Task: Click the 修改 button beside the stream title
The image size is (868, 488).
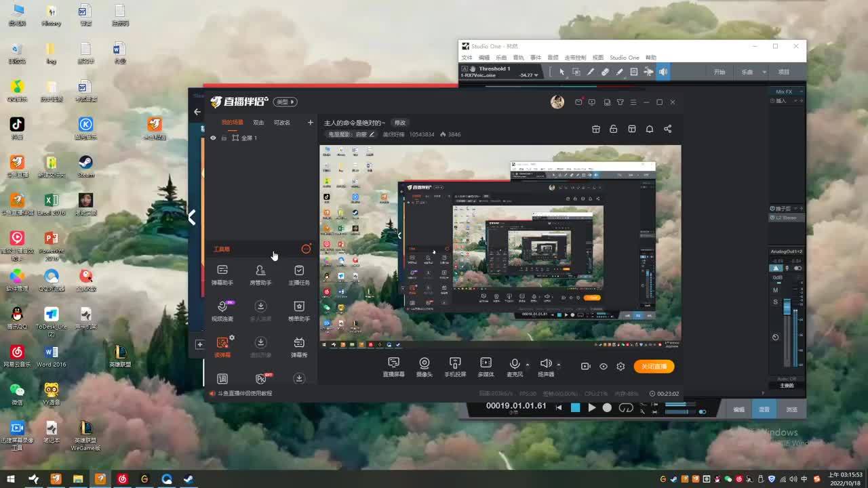Action: 400,123
